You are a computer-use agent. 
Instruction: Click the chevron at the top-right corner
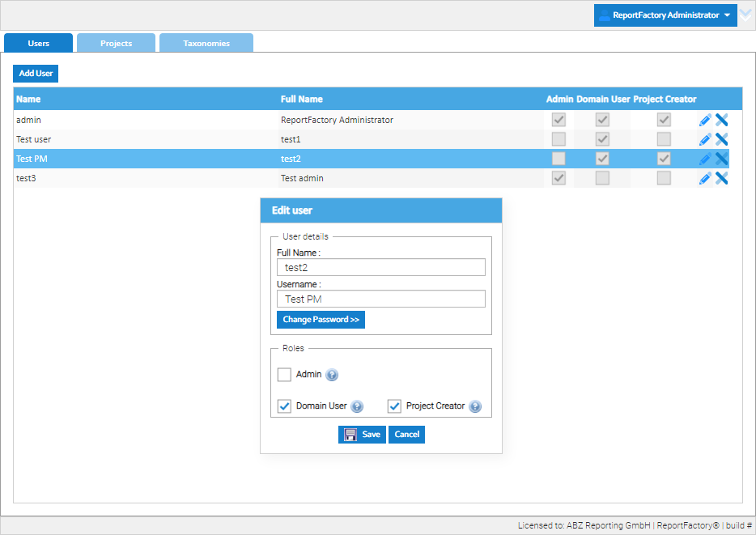(746, 14)
